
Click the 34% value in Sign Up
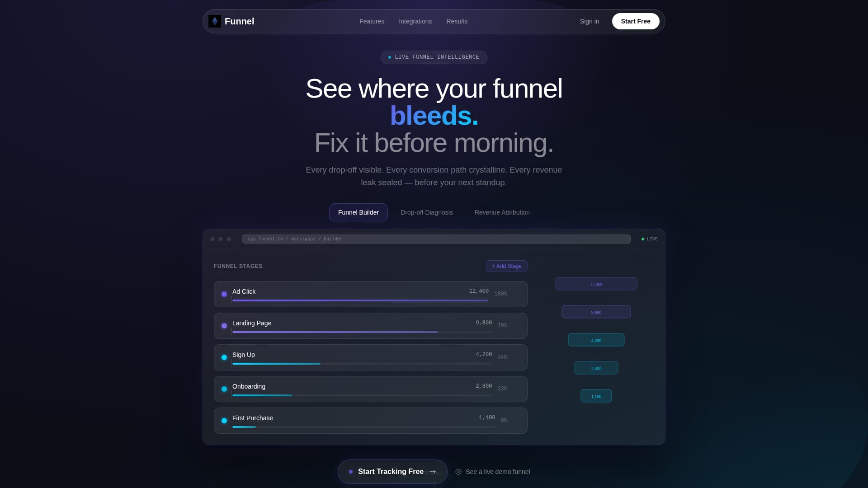(x=502, y=357)
